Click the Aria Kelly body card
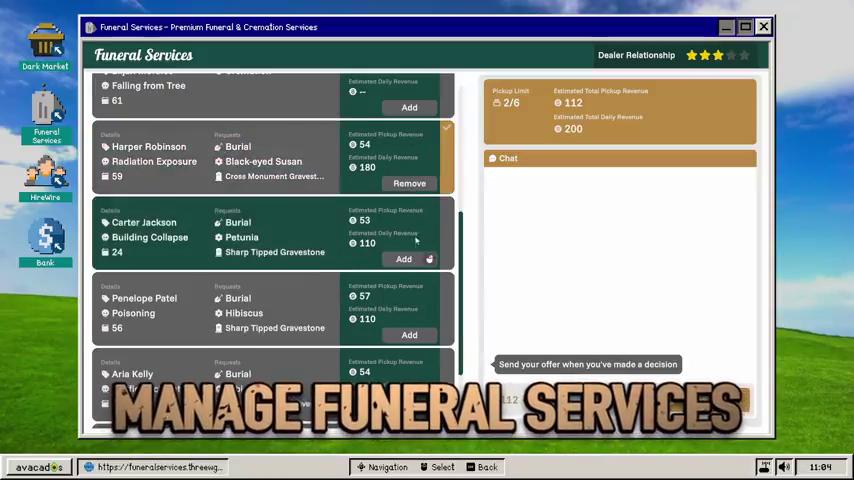 (x=220, y=374)
